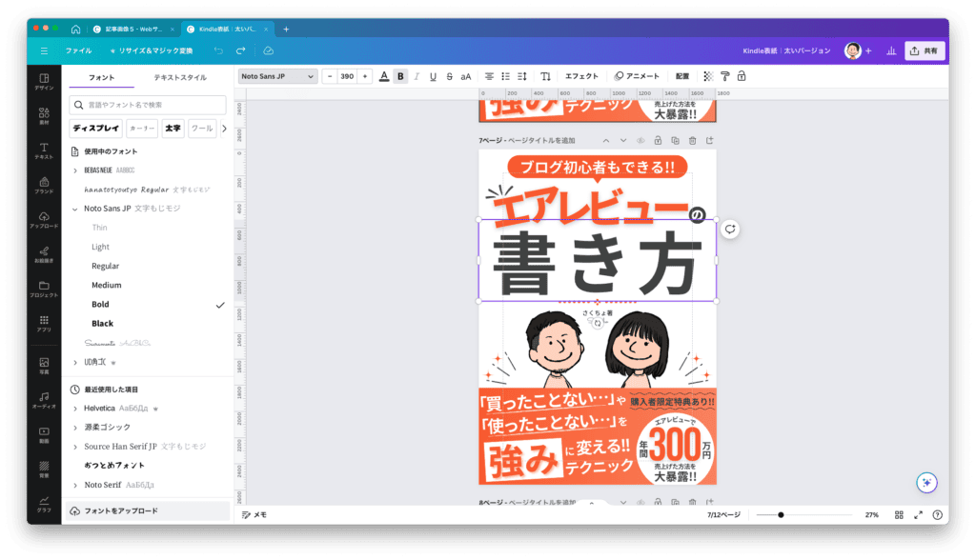This screenshot has height=560, width=976.
Task: Click the lock icon in the text toolbar
Action: pos(742,76)
